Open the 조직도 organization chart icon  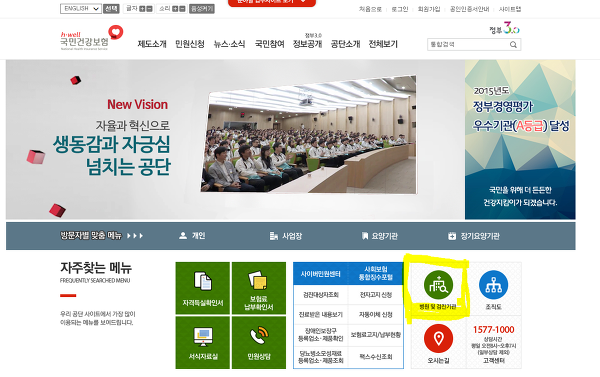pyautogui.click(x=493, y=285)
